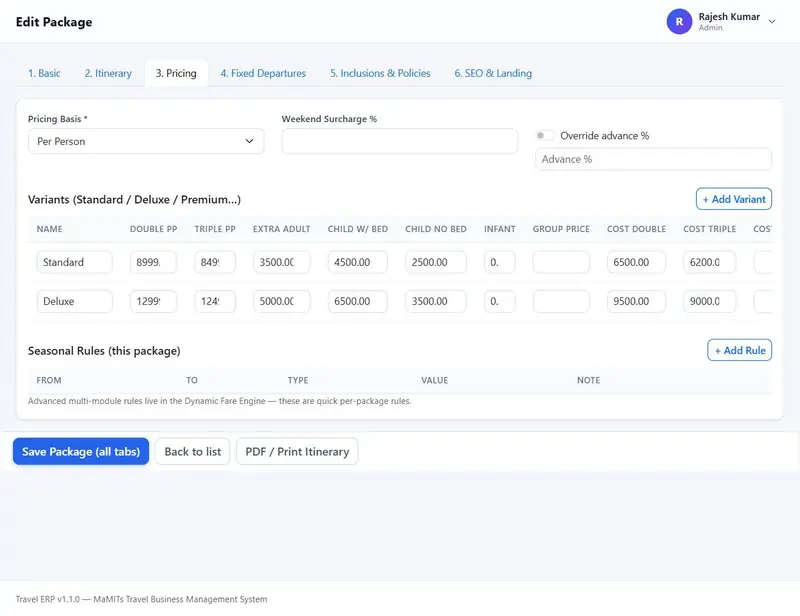Screen dimensions: 800x616
Task: Click Deluxe row Cost Triple field
Action: [x=710, y=302]
